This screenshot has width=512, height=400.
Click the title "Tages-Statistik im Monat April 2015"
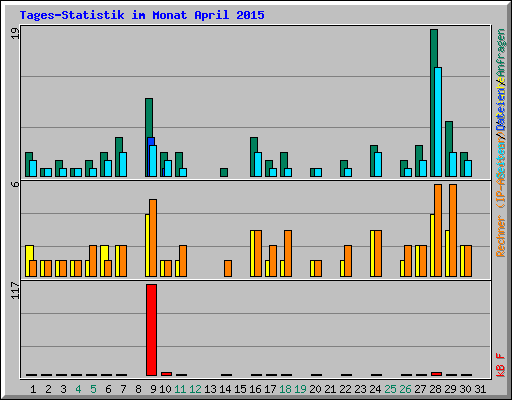[x=142, y=15]
